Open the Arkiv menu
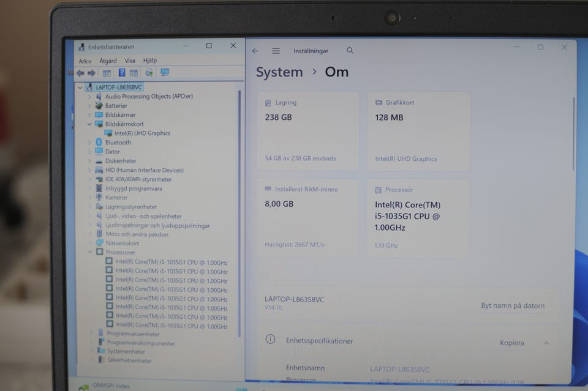Image resolution: width=588 pixels, height=391 pixels. coord(85,61)
